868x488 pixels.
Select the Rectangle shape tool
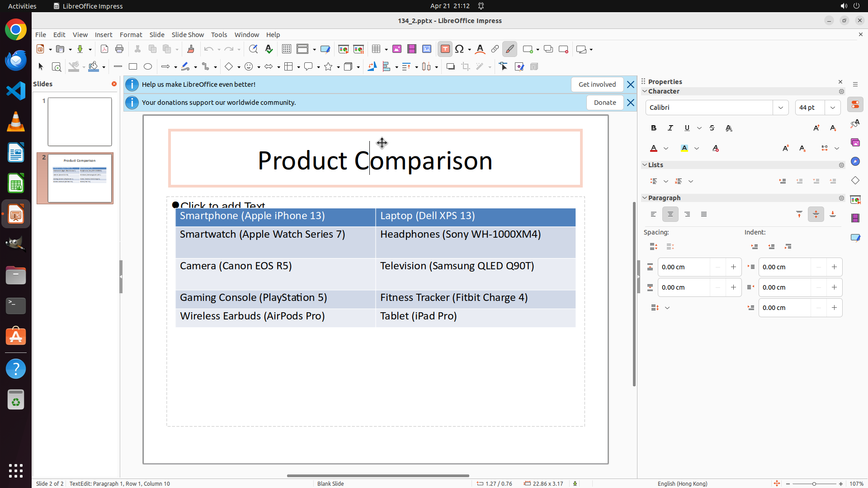[x=133, y=67]
